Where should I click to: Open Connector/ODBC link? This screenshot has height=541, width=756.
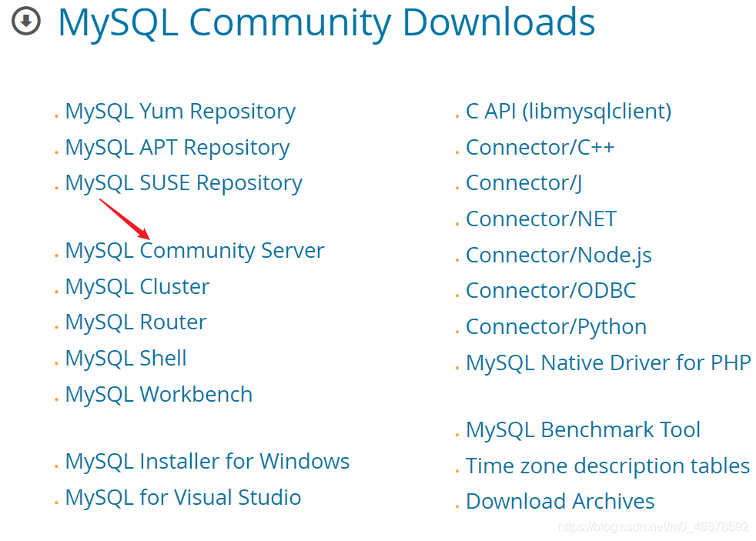click(x=550, y=291)
